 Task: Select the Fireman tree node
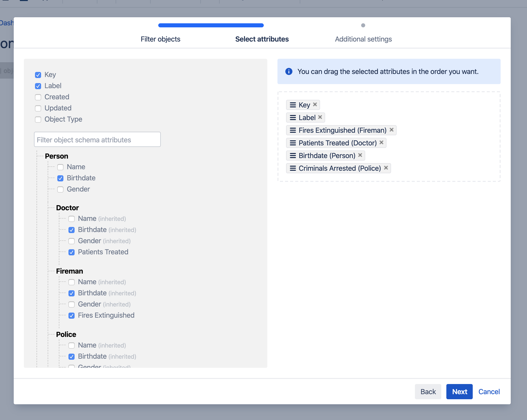69,271
